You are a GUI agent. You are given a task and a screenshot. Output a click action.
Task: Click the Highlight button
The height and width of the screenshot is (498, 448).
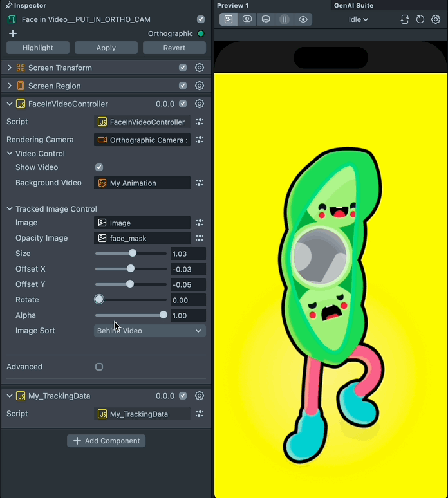[38, 48]
